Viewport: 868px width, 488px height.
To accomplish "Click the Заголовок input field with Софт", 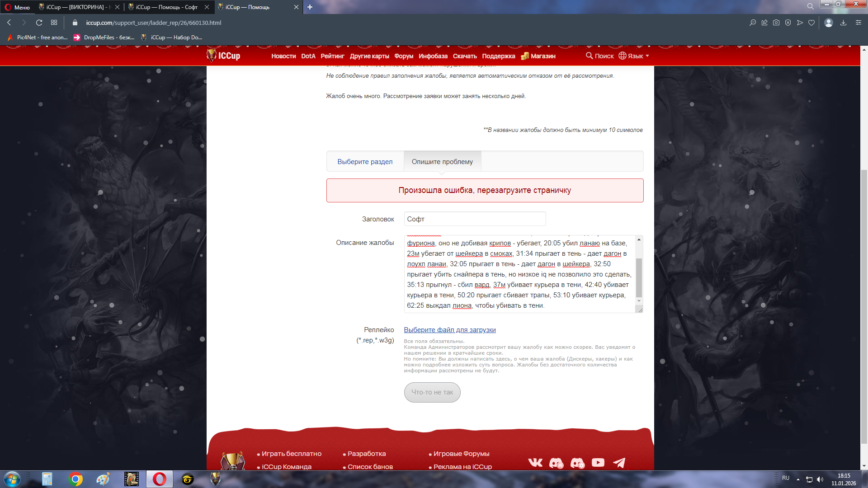I will click(x=474, y=219).
